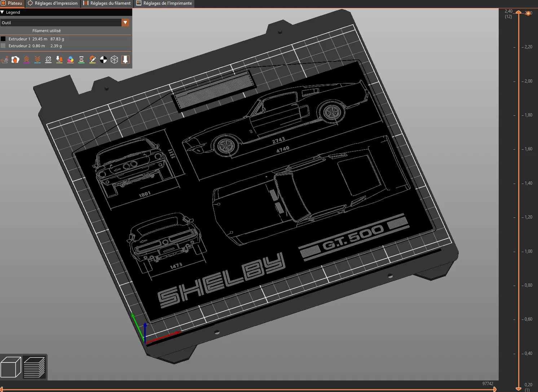Screen dimensions: 538x392
Task: Click the '2.39 g' filament weight value
Action: [x=56, y=46]
